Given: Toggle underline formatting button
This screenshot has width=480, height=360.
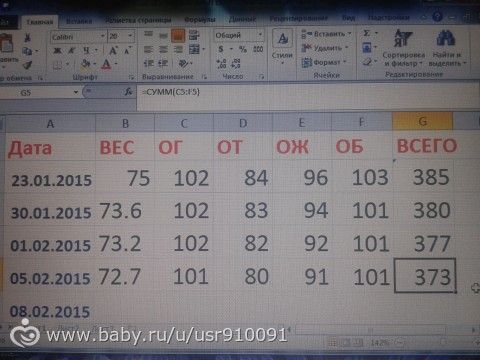Looking at the screenshot, I should click(x=86, y=50).
